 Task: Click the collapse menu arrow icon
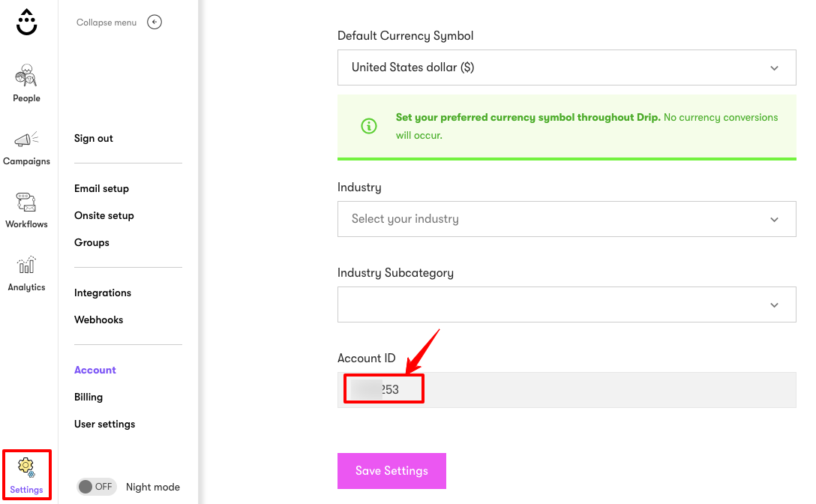point(154,22)
